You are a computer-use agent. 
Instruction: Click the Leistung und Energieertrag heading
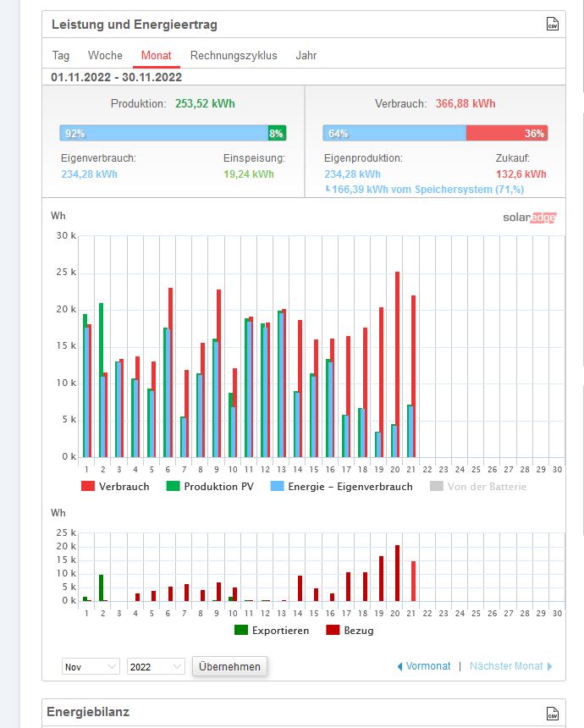click(x=135, y=25)
